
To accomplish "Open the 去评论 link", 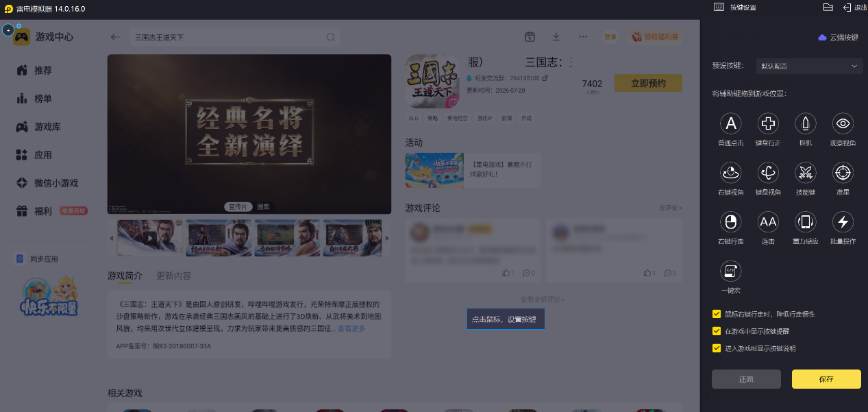I will pyautogui.click(x=671, y=208).
